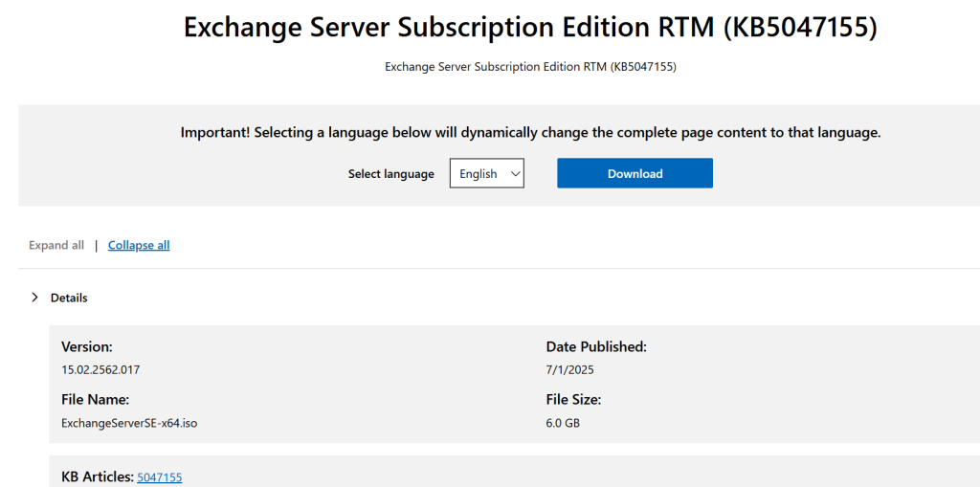
Task: Click the greyed Expand all link
Action: (x=56, y=245)
